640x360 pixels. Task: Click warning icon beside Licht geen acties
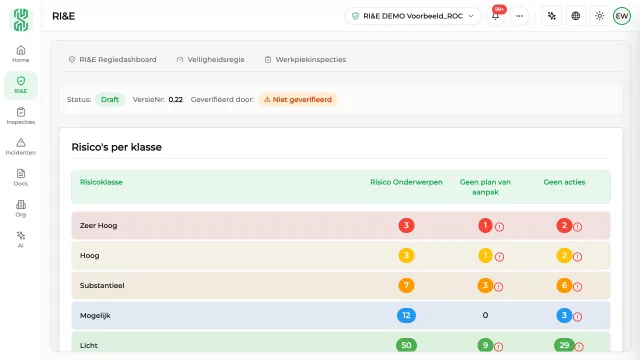coord(579,347)
